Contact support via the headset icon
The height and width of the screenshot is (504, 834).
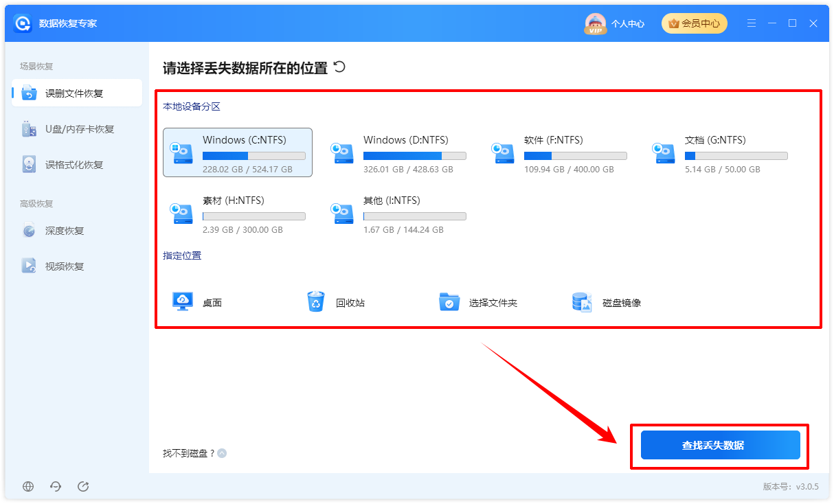pyautogui.click(x=56, y=486)
